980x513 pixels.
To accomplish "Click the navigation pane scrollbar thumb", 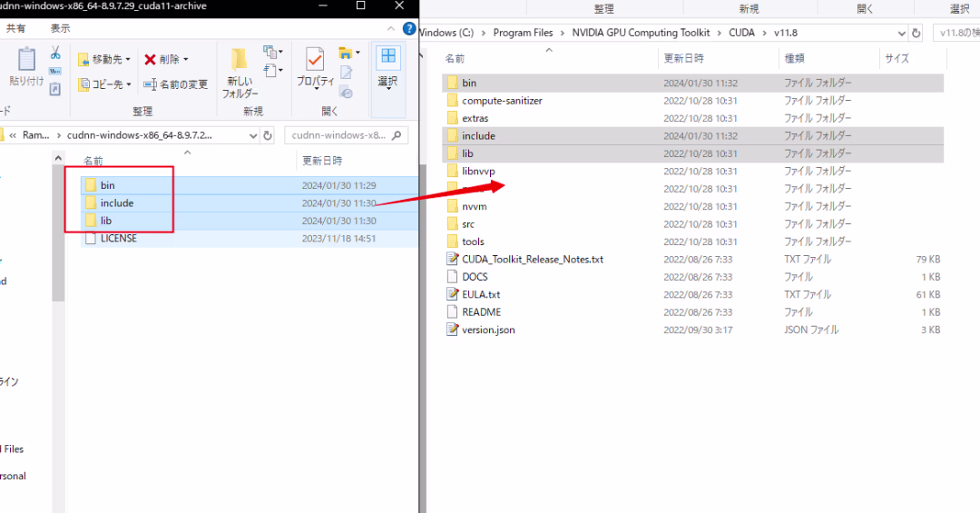I will 58,232.
